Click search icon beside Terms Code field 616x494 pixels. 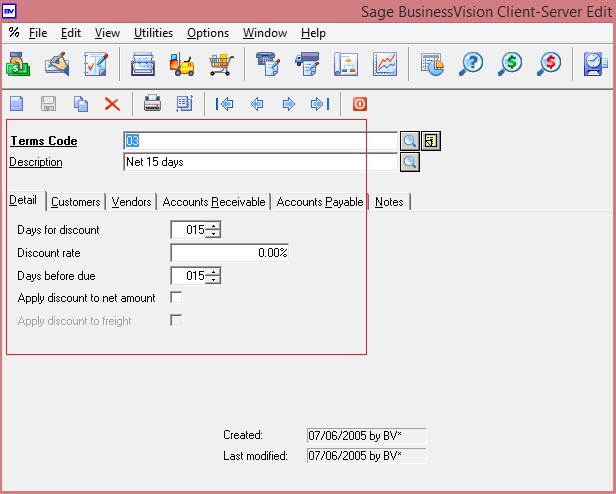(x=410, y=141)
